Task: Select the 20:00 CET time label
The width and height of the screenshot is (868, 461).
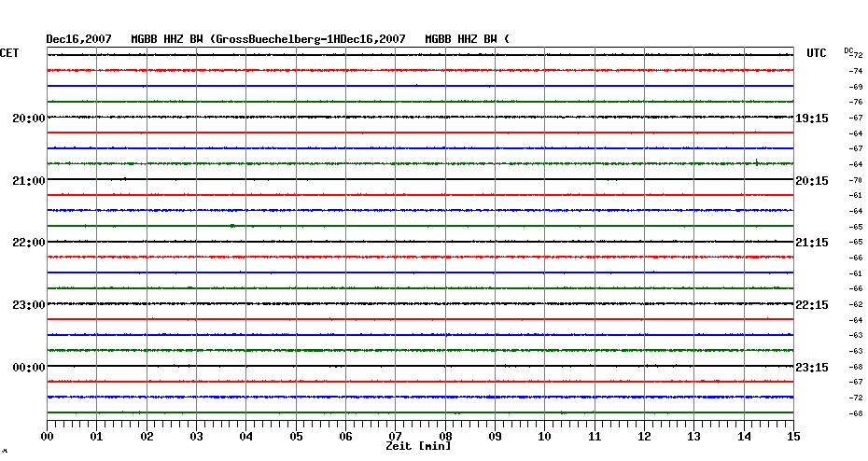Action: (x=29, y=119)
